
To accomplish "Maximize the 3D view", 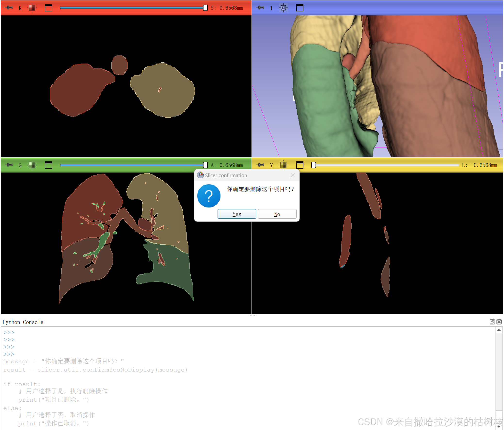I will pos(300,8).
